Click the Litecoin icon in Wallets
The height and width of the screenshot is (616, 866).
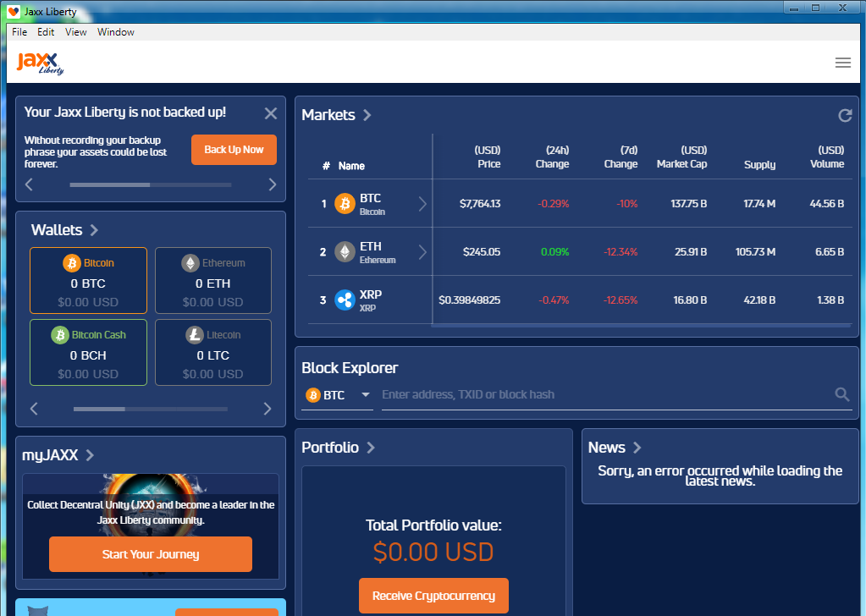[195, 335]
